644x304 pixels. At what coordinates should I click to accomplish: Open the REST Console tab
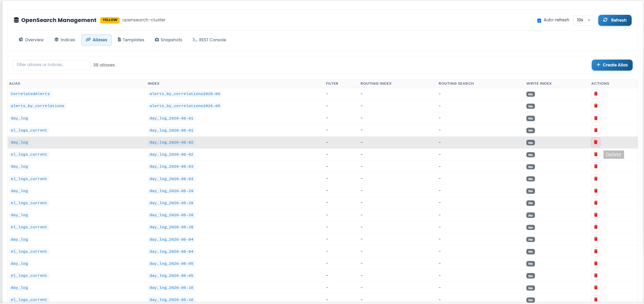point(209,40)
